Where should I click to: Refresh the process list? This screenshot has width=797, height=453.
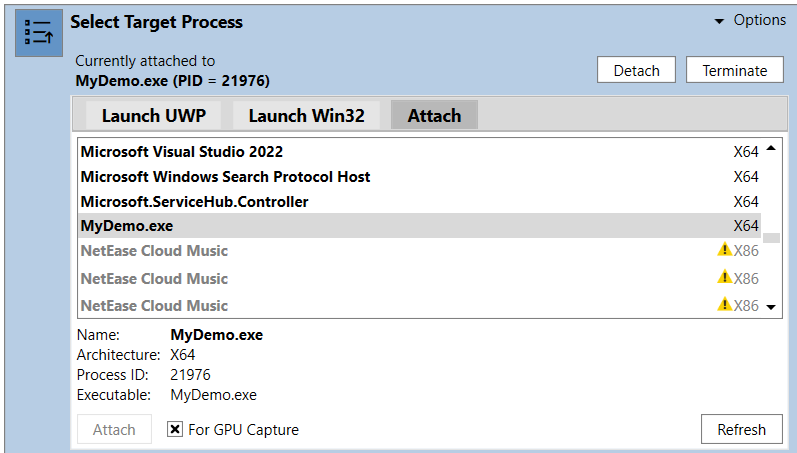[x=742, y=430]
